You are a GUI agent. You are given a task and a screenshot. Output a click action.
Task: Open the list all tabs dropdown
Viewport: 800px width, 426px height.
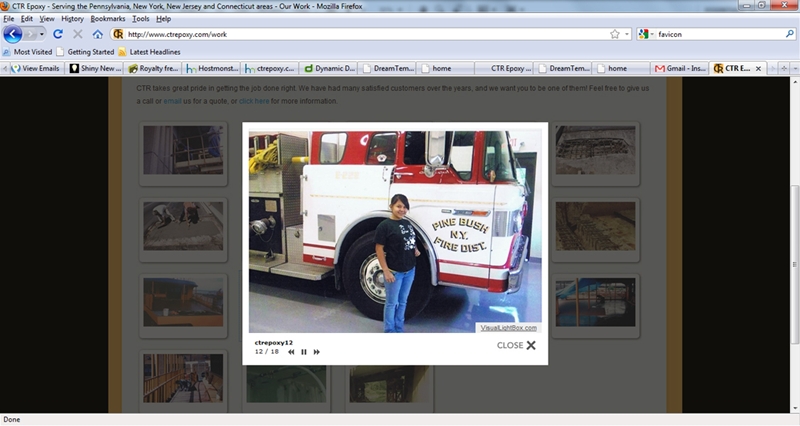[x=795, y=68]
